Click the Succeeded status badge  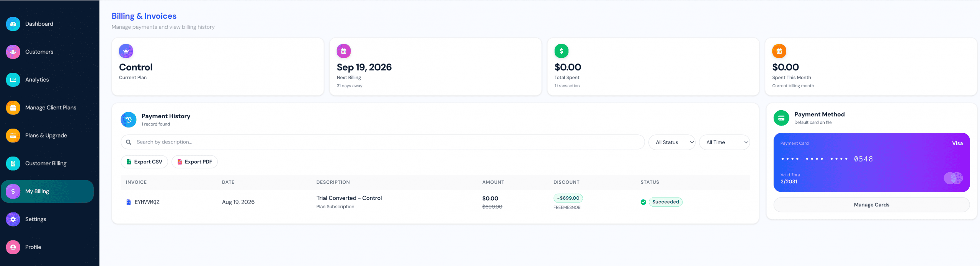665,202
